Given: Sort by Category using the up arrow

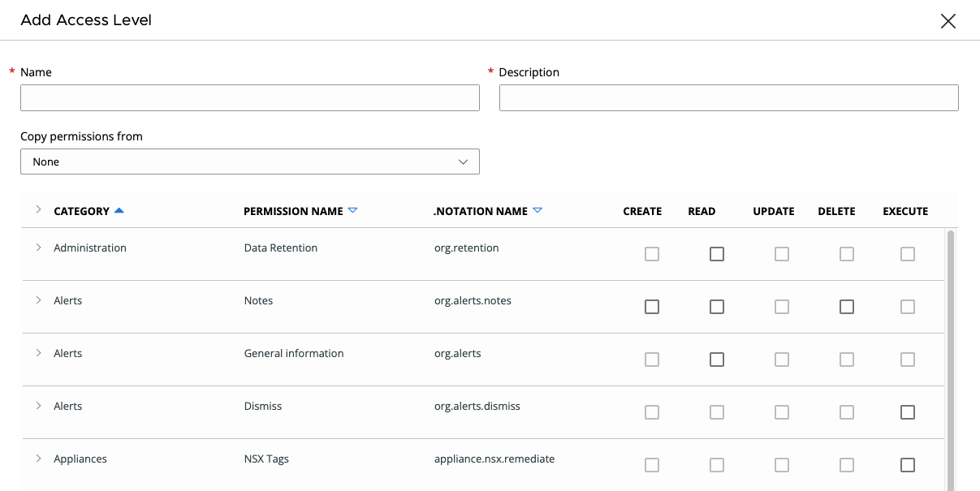Looking at the screenshot, I should (x=119, y=211).
